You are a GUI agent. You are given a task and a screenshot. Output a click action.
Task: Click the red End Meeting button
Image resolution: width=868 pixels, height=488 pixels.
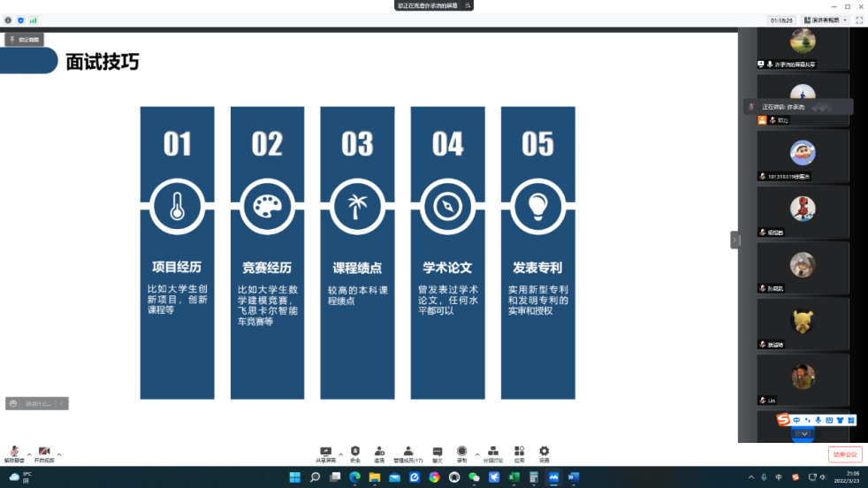coord(844,454)
